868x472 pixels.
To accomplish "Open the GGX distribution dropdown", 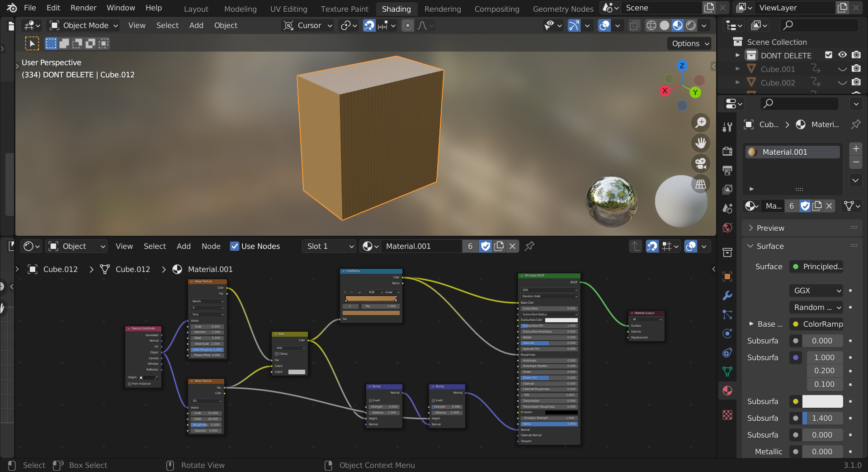I will click(816, 291).
